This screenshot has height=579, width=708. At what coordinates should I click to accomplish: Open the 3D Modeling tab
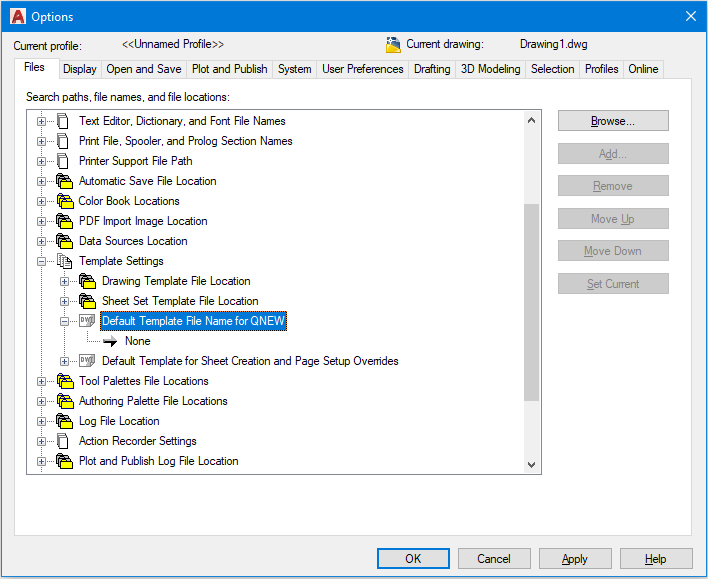490,69
